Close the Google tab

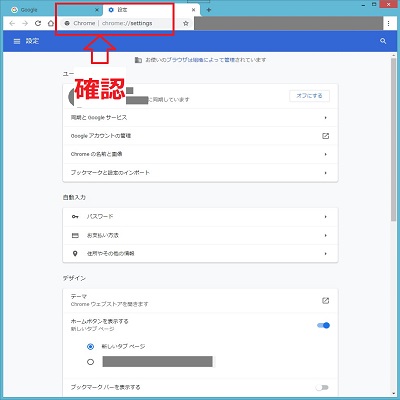97,10
